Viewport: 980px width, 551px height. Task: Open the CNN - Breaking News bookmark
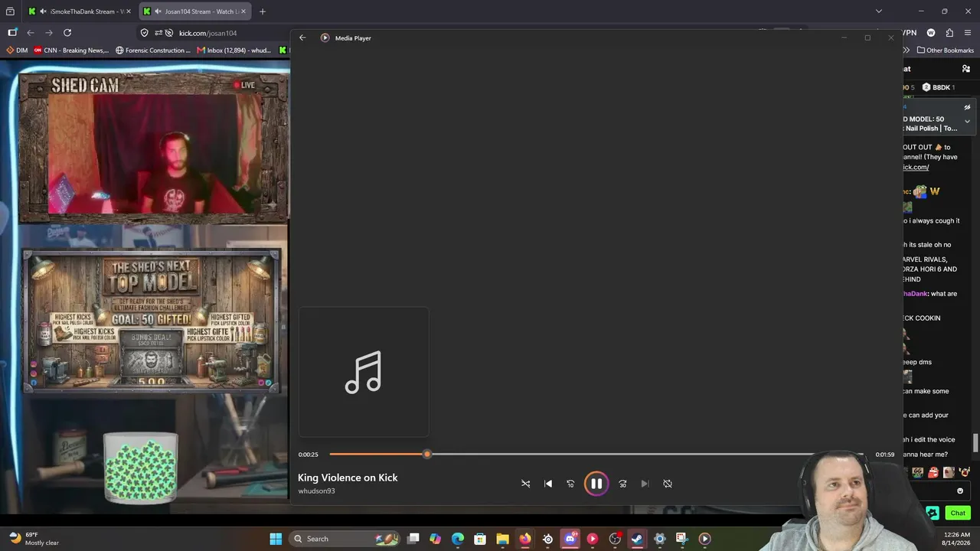(71, 51)
